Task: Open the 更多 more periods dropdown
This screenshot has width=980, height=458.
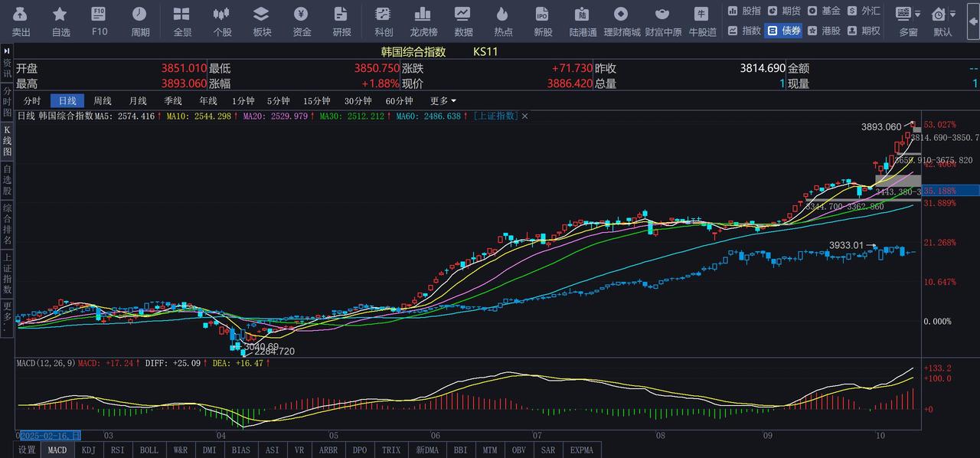Action: pyautogui.click(x=443, y=101)
